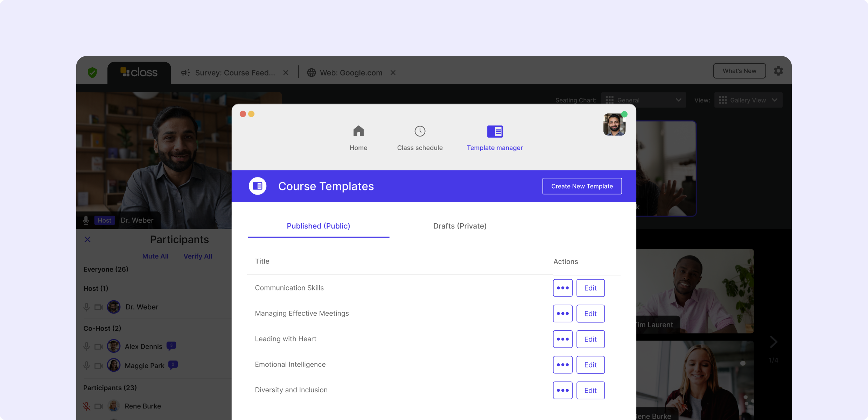Click the Home icon in the navigation
Screen dimensions: 868x420
pyautogui.click(x=358, y=131)
